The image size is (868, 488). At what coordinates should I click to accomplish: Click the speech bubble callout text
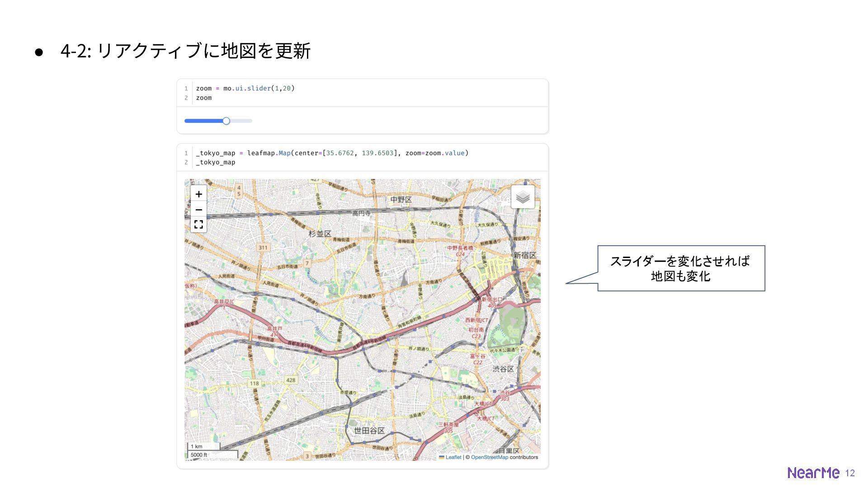[680, 268]
